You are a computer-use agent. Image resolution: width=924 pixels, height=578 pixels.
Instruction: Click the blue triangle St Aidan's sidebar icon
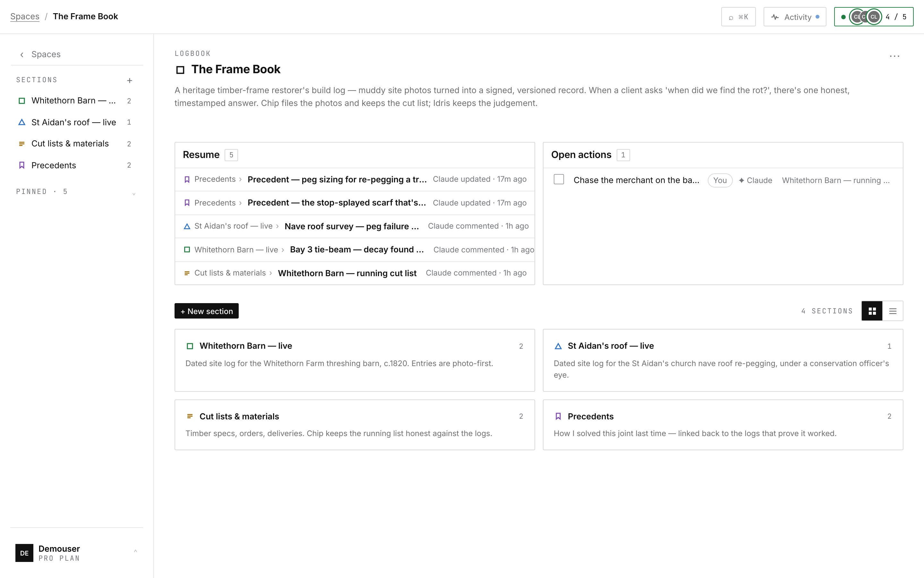[x=22, y=122]
